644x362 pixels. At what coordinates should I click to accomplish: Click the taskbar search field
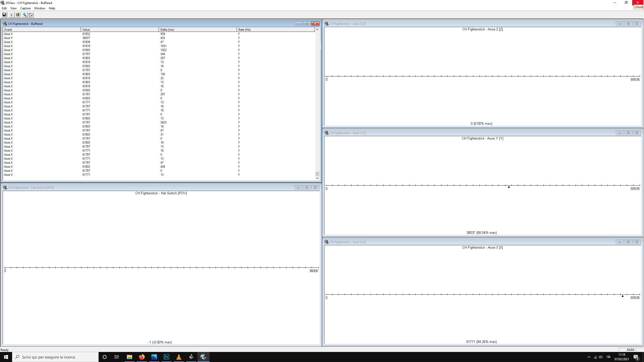point(55,357)
